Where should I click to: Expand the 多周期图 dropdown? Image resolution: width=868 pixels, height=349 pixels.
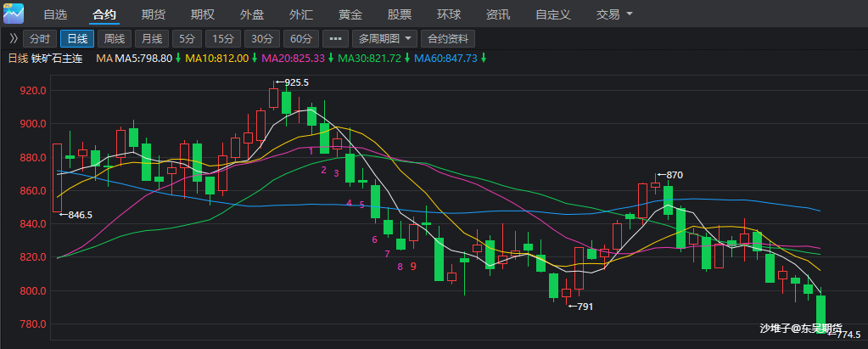click(x=384, y=39)
